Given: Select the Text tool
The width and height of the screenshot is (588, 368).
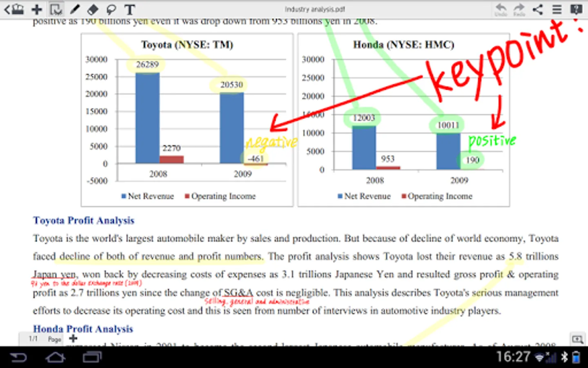Looking at the screenshot, I should [x=130, y=9].
